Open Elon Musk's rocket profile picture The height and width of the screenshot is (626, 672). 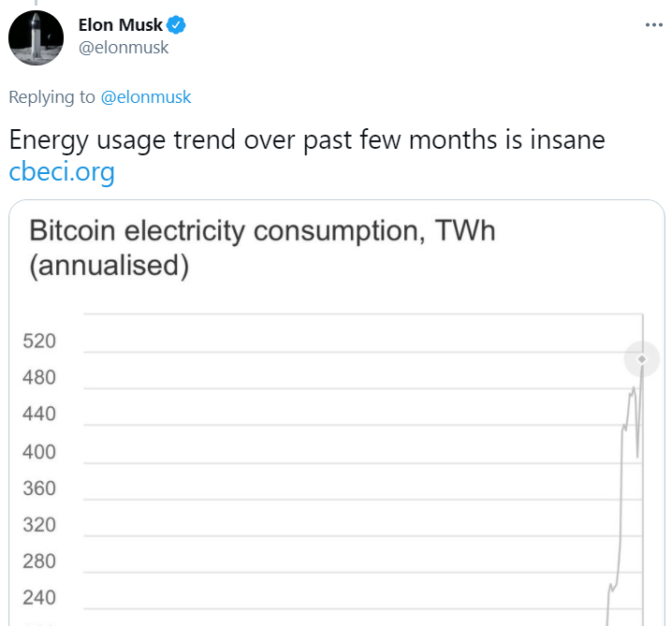[x=36, y=37]
